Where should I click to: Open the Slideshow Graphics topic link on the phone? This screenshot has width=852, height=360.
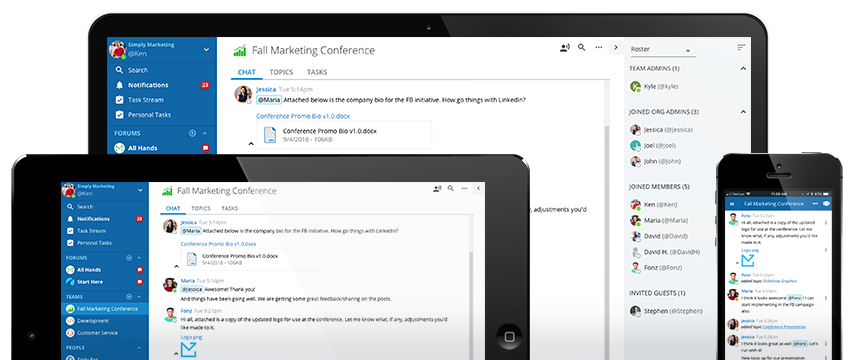coord(779,281)
